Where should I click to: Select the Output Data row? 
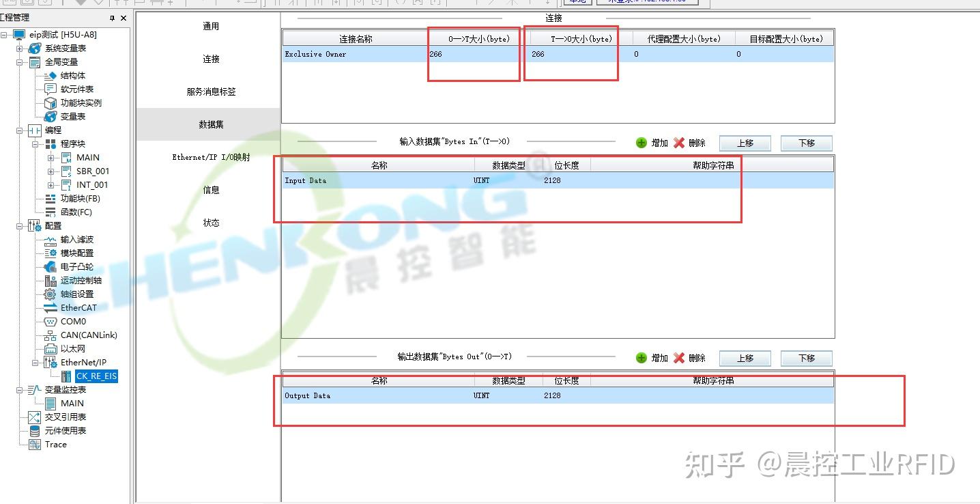tap(558, 396)
